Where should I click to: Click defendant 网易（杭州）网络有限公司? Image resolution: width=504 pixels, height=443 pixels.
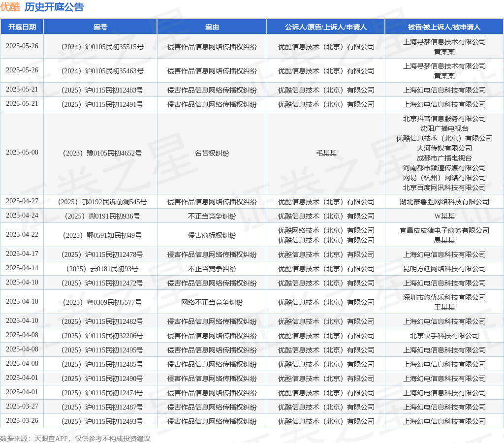(x=444, y=178)
